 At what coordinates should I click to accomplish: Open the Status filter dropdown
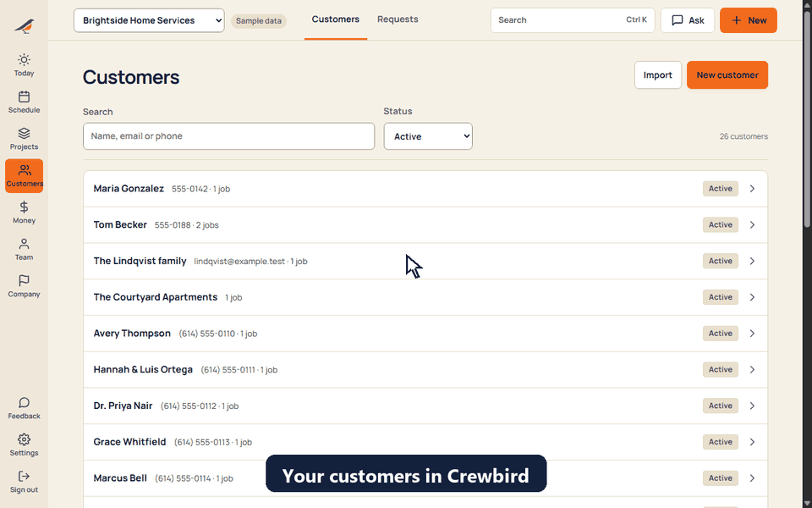point(428,136)
